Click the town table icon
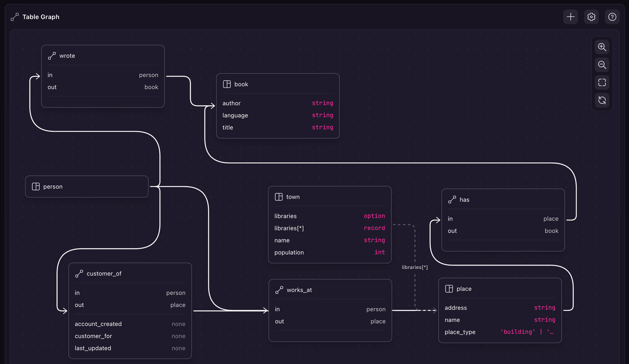 point(278,197)
